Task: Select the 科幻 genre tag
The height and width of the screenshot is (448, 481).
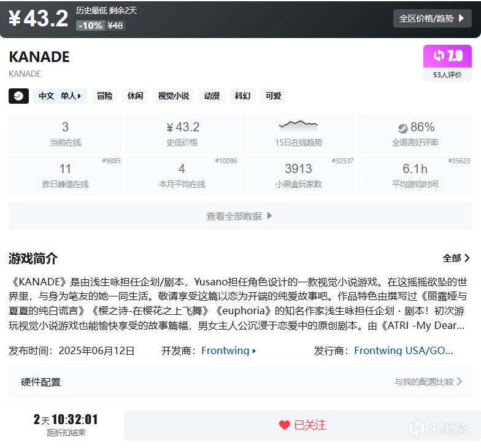Action: (x=243, y=96)
